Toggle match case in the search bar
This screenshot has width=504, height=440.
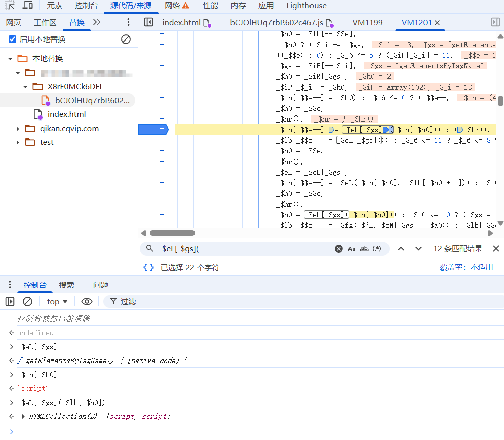tap(352, 249)
